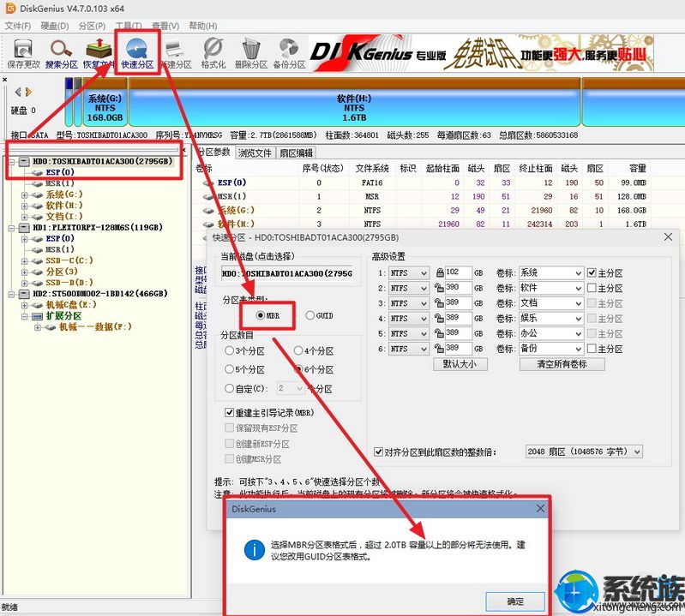The height and width of the screenshot is (616, 685).
Task: Toggle the lock icon next to 390 GB
Action: (440, 288)
